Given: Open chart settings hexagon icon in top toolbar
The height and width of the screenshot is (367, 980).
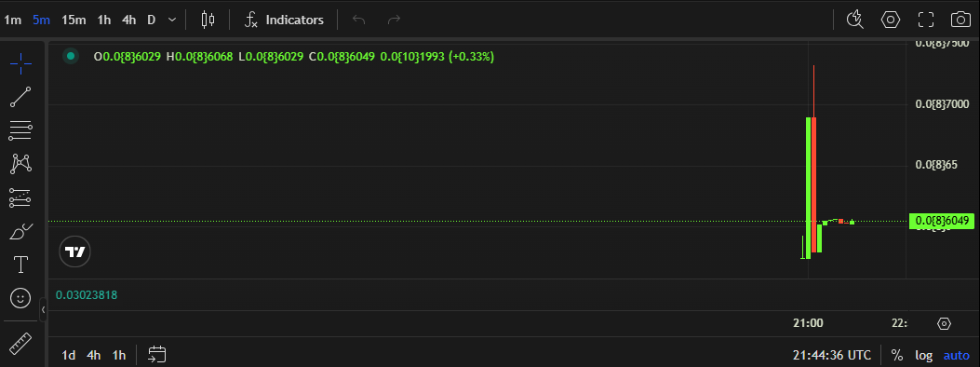Looking at the screenshot, I should (890, 20).
